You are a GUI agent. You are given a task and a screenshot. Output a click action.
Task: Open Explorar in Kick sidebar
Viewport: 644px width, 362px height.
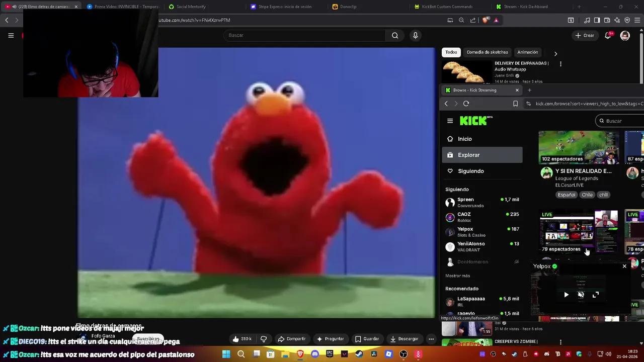pos(482,155)
